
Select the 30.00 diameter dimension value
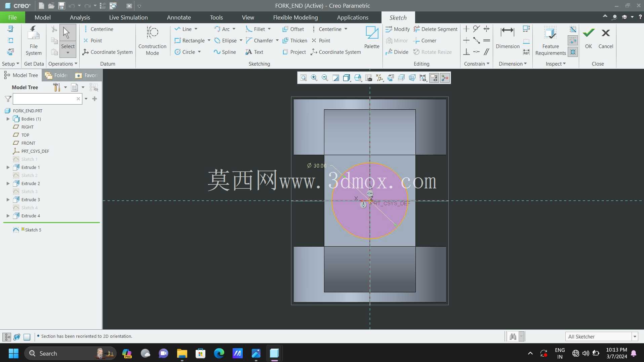(x=320, y=166)
